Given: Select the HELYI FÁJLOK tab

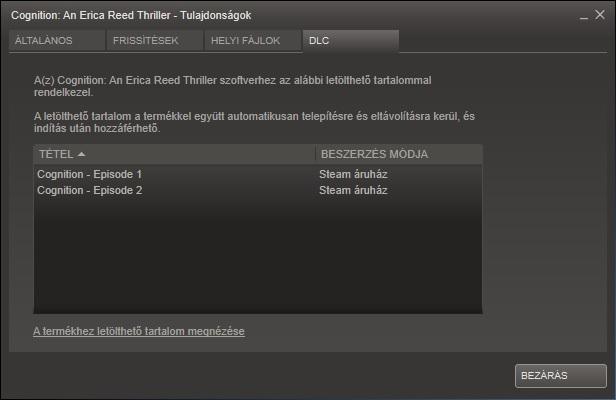Looking at the screenshot, I should 253,40.
